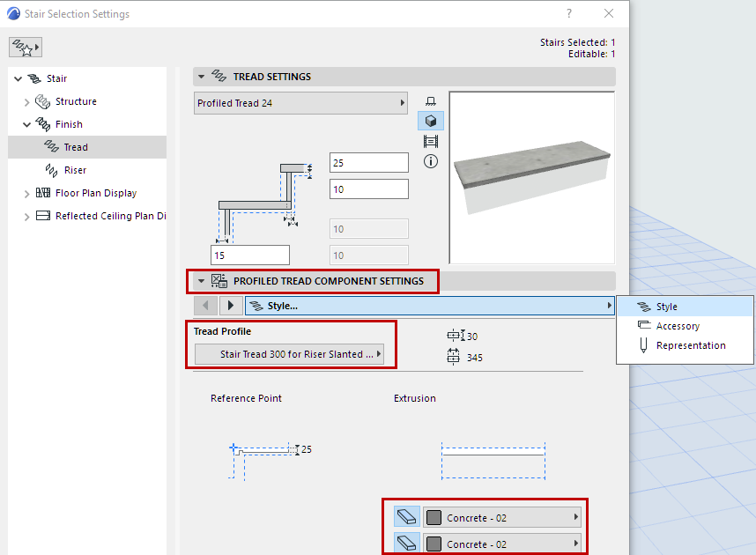
Task: Open the second Concrete - 02 surface dropdown
Action: (x=502, y=544)
